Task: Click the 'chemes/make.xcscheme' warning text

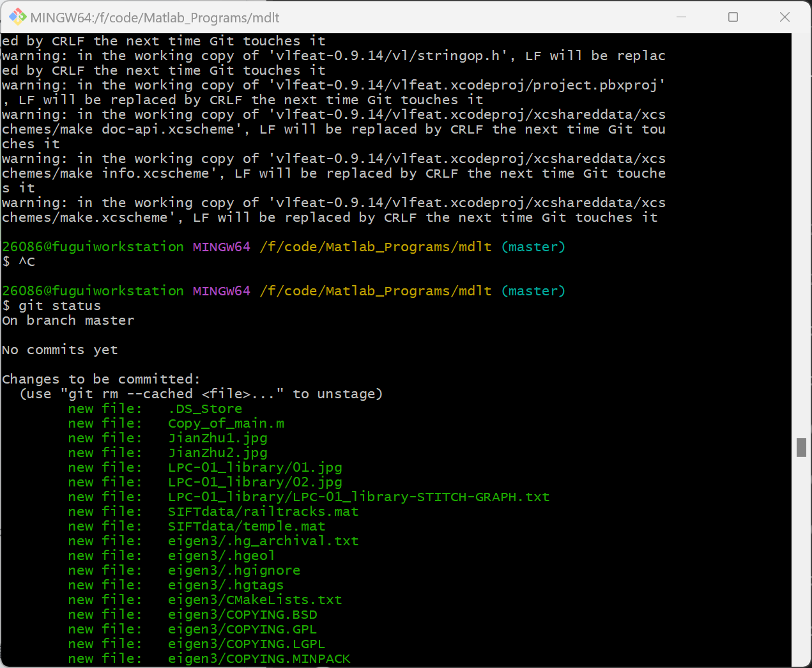Action: pyautogui.click(x=85, y=217)
